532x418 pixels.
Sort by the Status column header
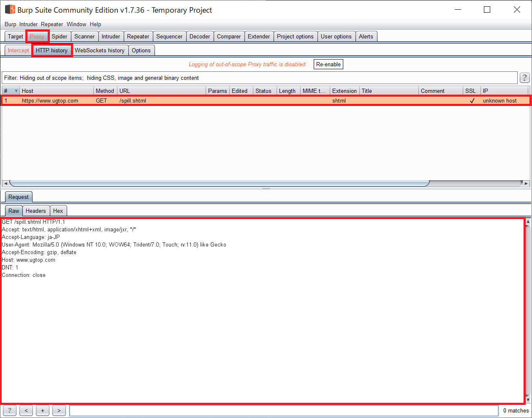(265, 91)
